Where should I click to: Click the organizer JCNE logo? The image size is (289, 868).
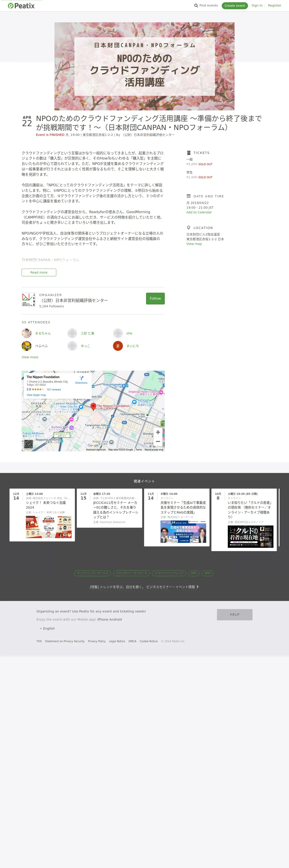[29, 299]
